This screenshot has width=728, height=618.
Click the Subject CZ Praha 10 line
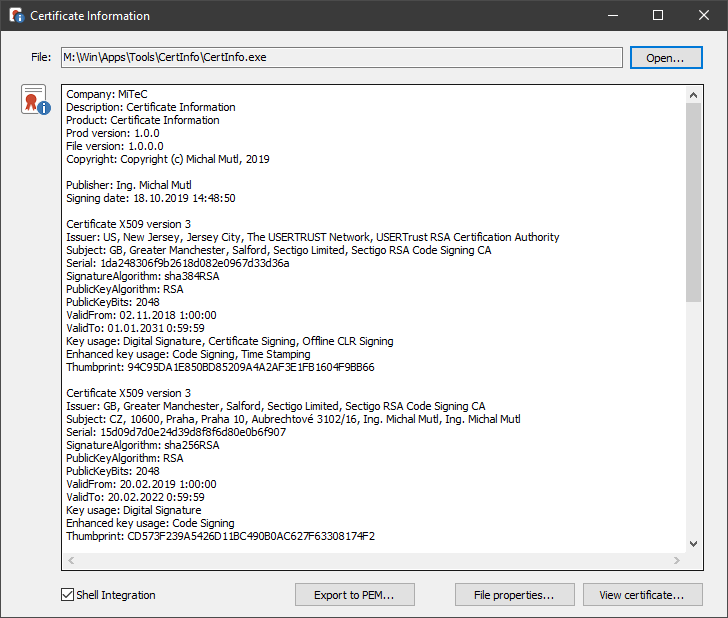[x=293, y=419]
